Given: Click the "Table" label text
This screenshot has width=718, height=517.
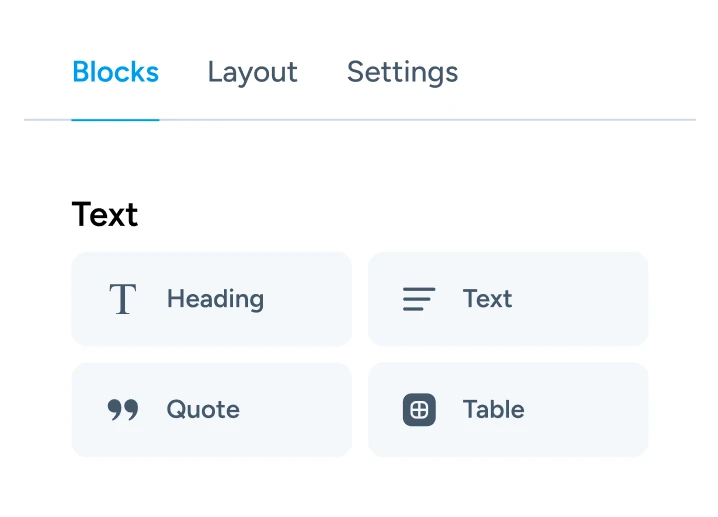Looking at the screenshot, I should point(493,410).
